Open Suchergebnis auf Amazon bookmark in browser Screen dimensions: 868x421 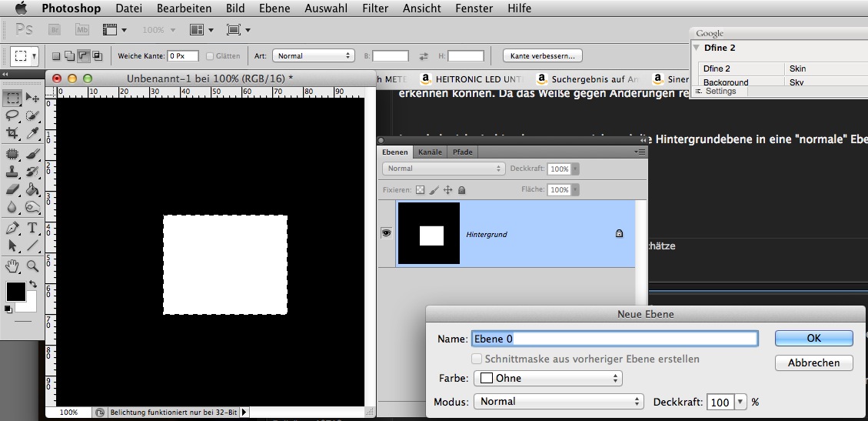pyautogui.click(x=587, y=79)
